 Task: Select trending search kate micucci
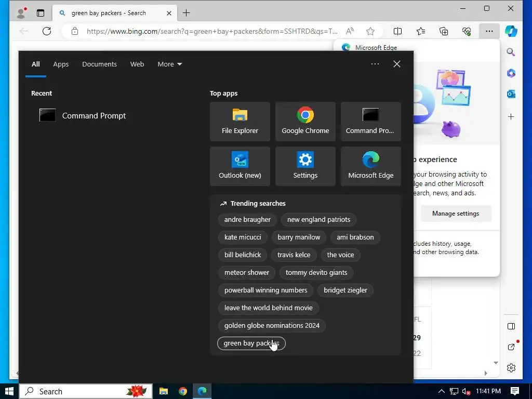[x=243, y=237]
